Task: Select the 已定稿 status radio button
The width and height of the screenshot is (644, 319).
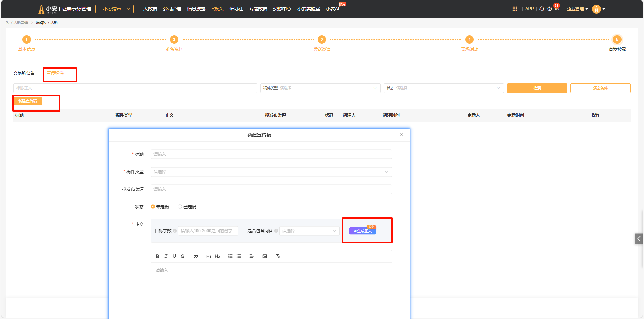Action: point(180,207)
